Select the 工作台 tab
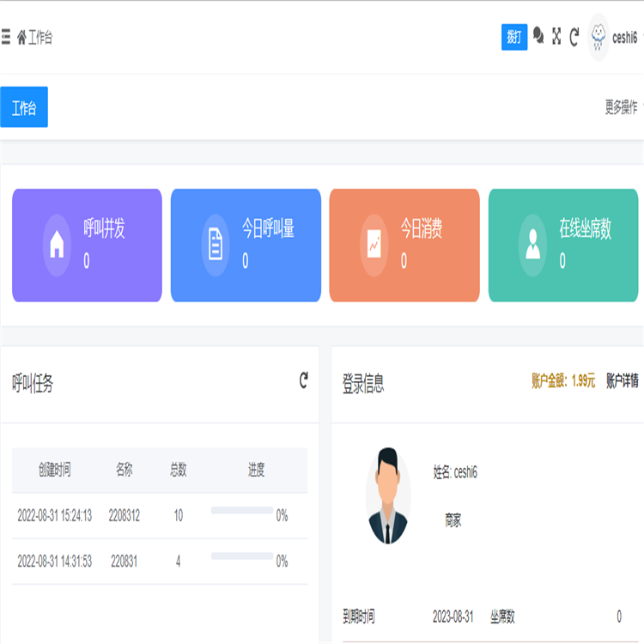Screen dimensions: 644x644 [x=24, y=106]
